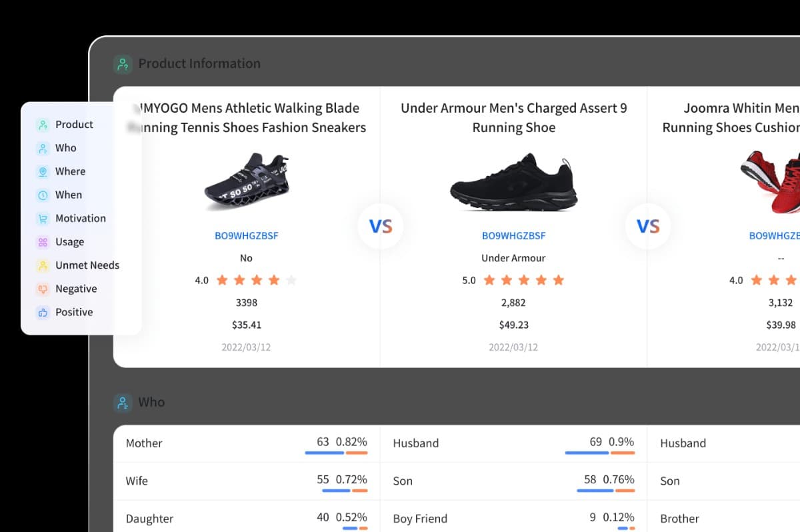Click the Joomra Whitin Men's product title
This screenshot has width=800, height=532.
pyautogui.click(x=731, y=118)
